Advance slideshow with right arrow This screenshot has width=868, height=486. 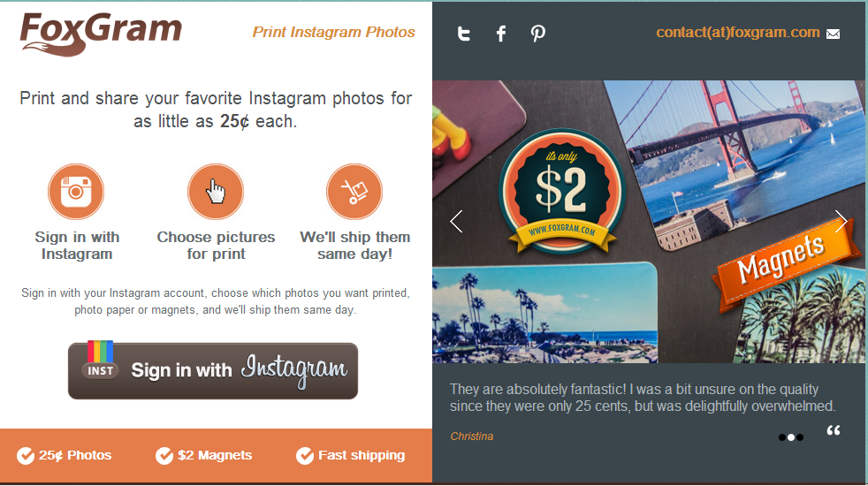[841, 222]
